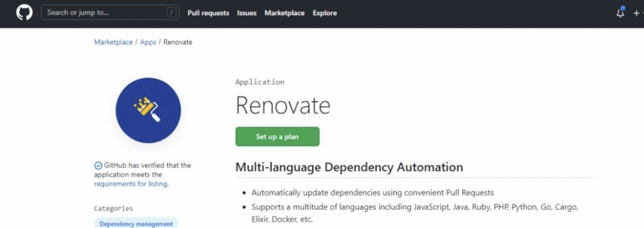The image size is (644, 228).
Task: Click the Renovate breadcrumb text
Action: pos(178,42)
